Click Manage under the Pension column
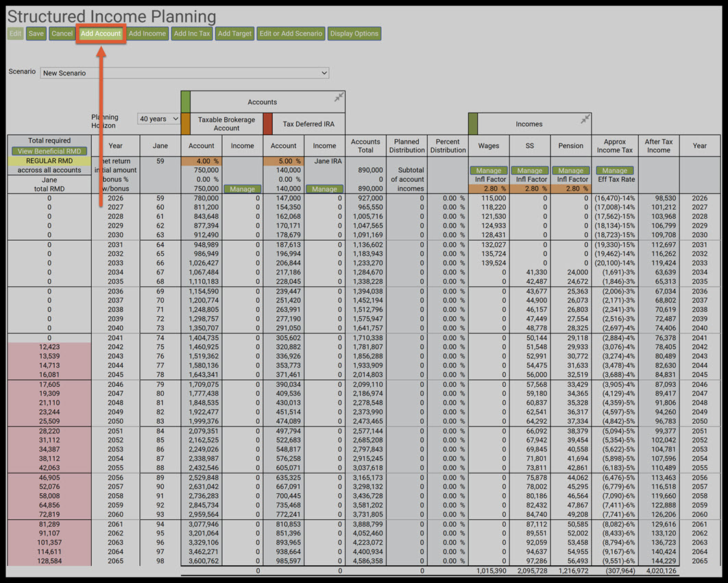 [x=570, y=171]
